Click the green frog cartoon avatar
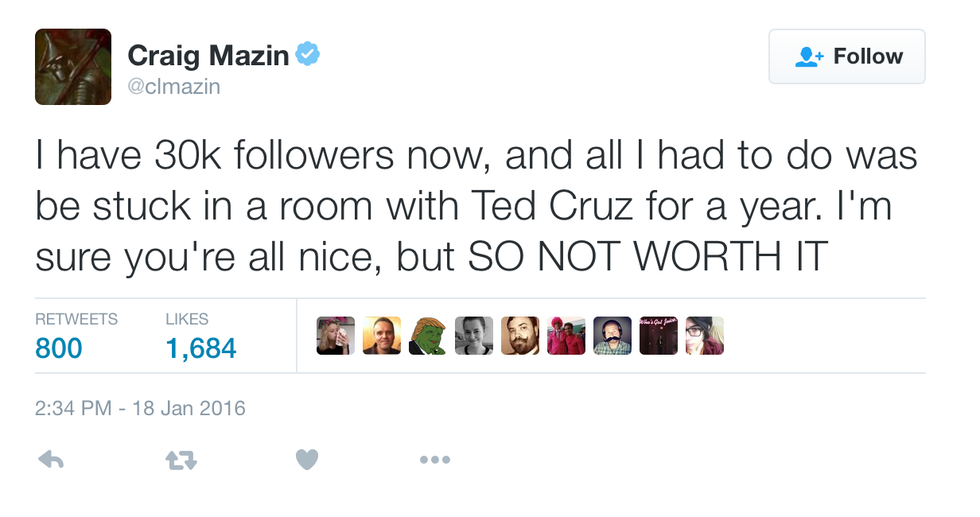Screen dimensions: 980x517 coord(428,336)
